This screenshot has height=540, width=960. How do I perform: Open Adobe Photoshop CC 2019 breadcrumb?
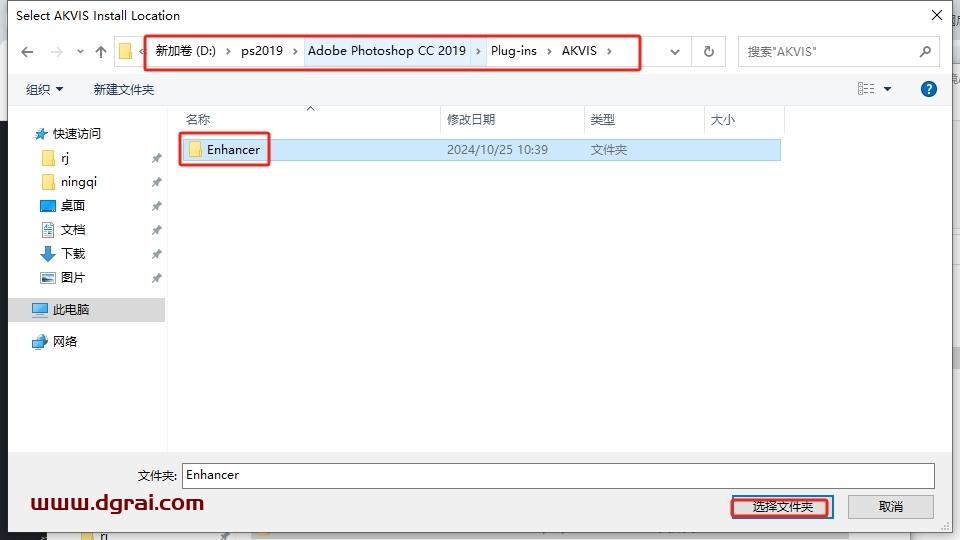coord(387,51)
